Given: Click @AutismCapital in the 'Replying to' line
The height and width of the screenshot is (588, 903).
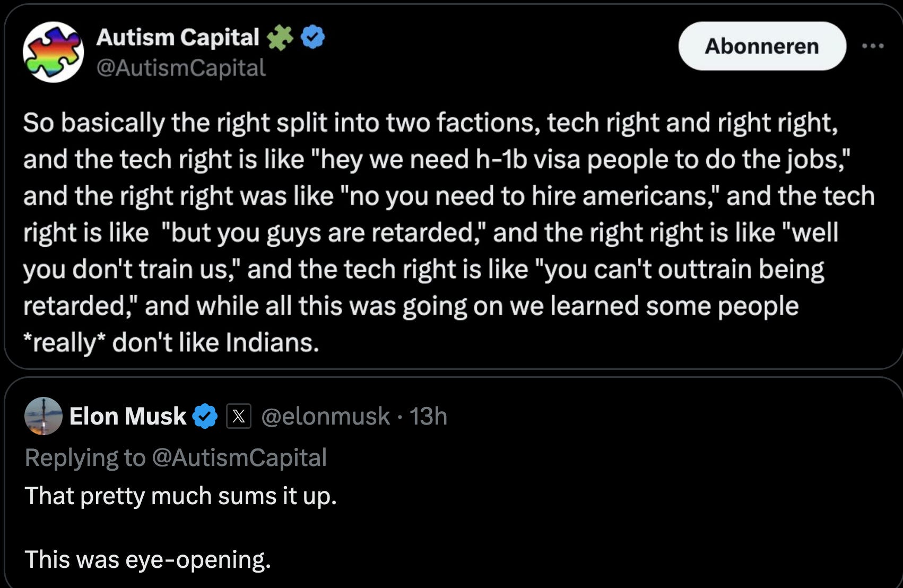Looking at the screenshot, I should point(239,457).
